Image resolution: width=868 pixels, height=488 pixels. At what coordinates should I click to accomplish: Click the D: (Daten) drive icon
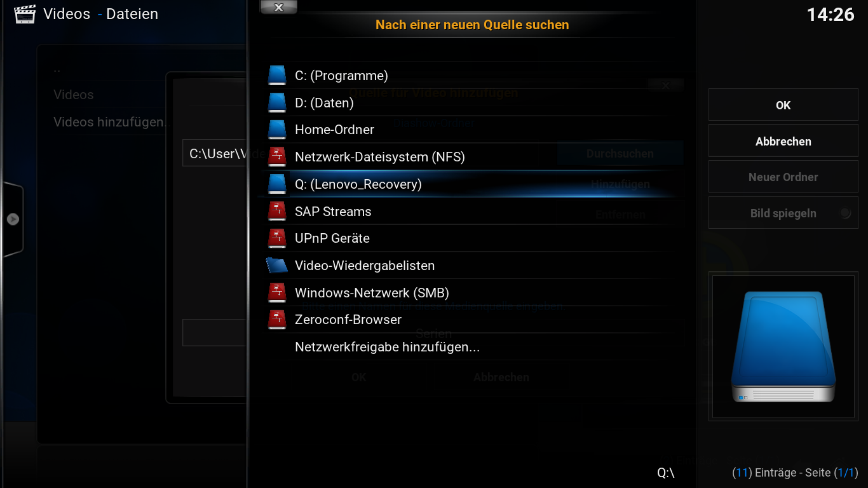[x=277, y=102]
